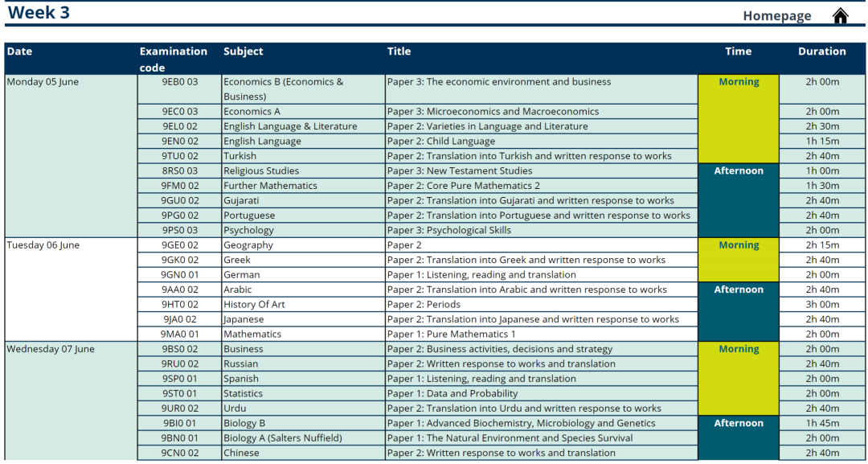Image resolution: width=868 pixels, height=464 pixels.
Task: Click exam code 9GE0 02 for Geography
Action: [x=180, y=245]
